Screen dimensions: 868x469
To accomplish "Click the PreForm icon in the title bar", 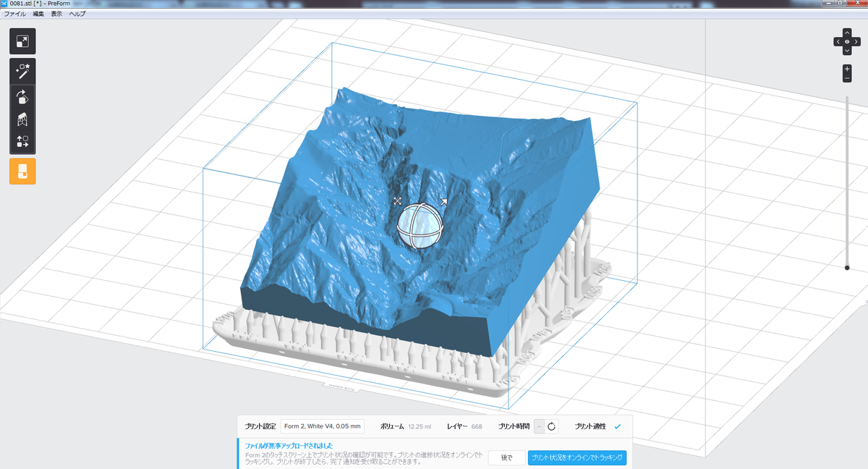I will click(x=4, y=4).
